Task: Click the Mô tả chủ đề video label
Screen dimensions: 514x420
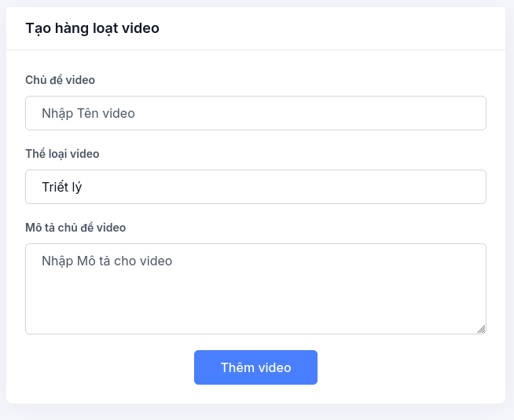Action: pyautogui.click(x=75, y=228)
